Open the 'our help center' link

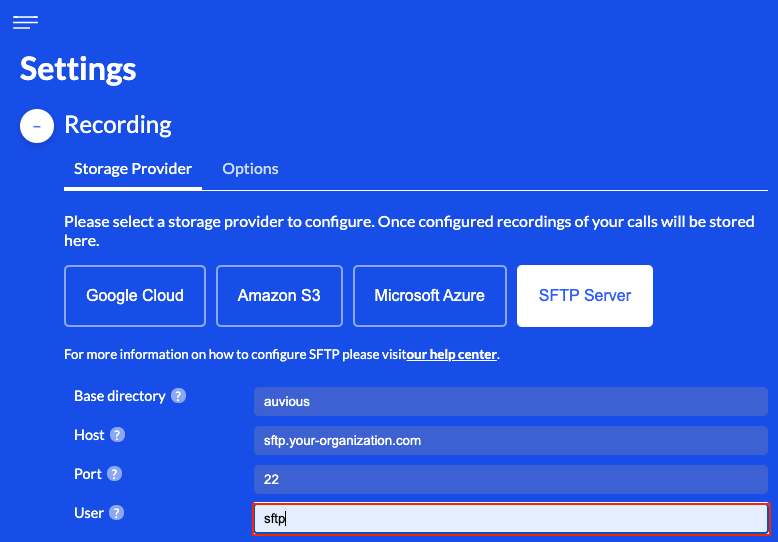pos(452,354)
